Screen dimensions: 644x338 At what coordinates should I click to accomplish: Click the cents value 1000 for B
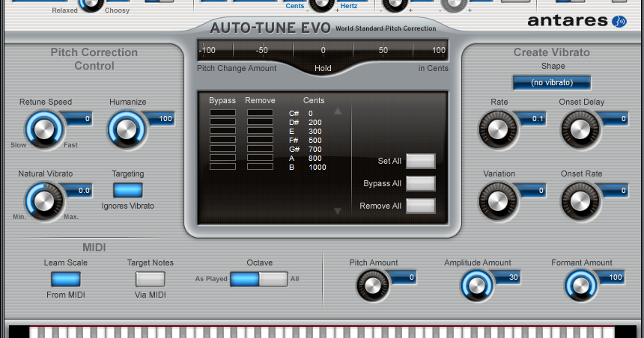[318, 168]
